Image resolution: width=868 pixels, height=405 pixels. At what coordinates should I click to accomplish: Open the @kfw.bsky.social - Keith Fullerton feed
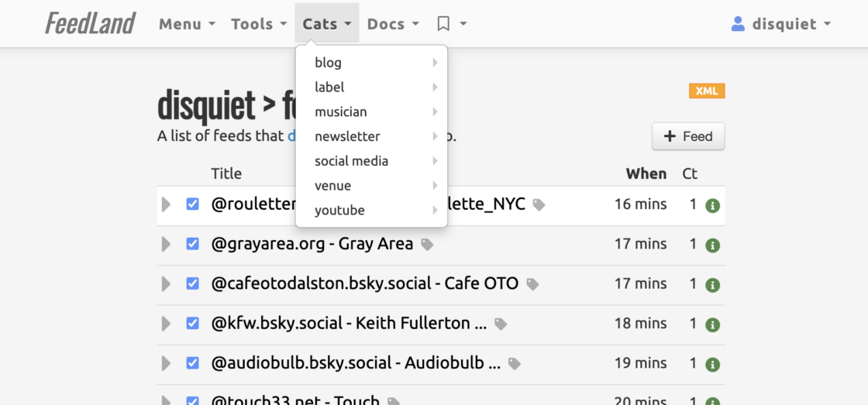click(x=349, y=324)
